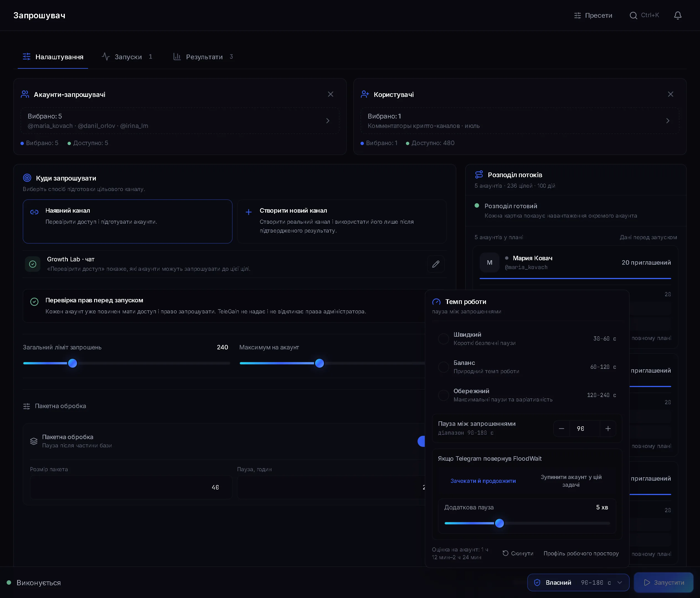This screenshot has height=598, width=700.
Task: Expand the Вибрано: 1 users selection row
Action: (x=519, y=121)
